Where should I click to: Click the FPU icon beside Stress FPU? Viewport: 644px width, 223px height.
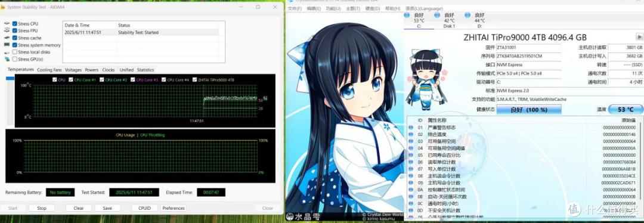tap(7, 30)
